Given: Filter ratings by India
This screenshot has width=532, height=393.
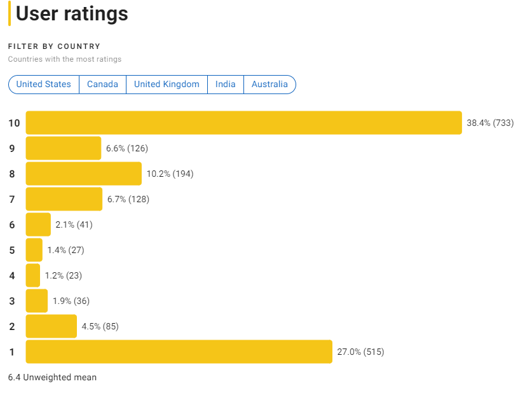Looking at the screenshot, I should pyautogui.click(x=225, y=85).
